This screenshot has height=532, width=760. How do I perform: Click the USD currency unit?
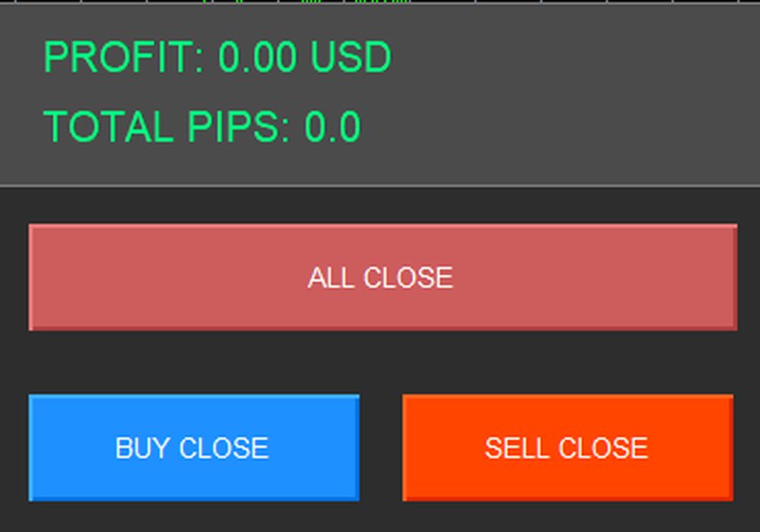coord(350,59)
